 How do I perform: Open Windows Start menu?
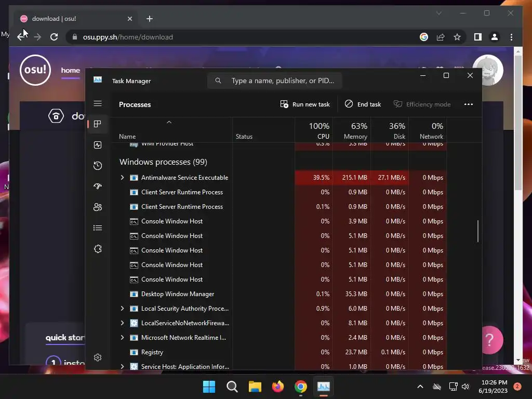[209, 387]
